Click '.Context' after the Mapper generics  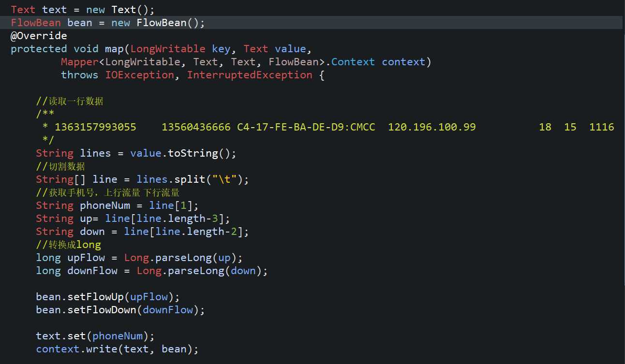click(x=350, y=62)
